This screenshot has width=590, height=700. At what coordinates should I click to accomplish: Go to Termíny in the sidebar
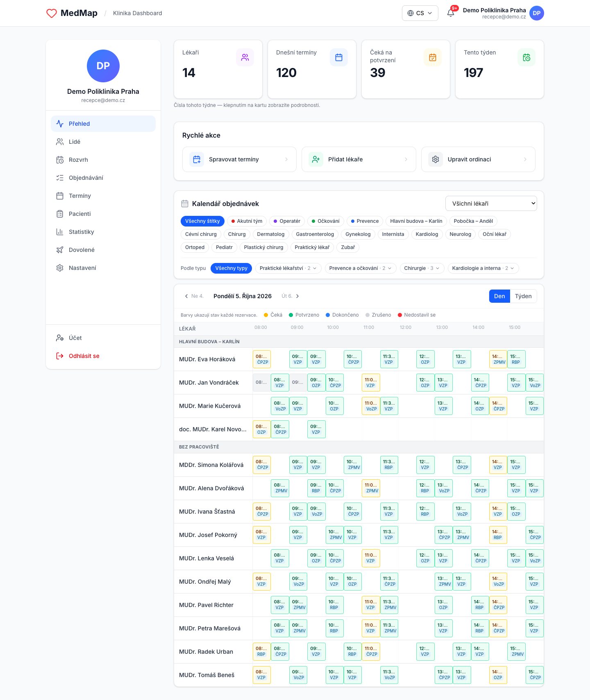[103, 196]
